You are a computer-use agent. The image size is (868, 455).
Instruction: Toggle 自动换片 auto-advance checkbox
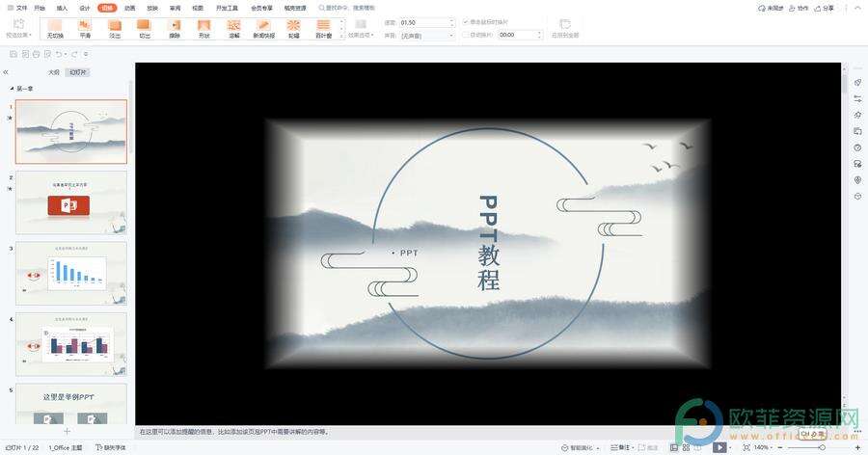(x=466, y=35)
